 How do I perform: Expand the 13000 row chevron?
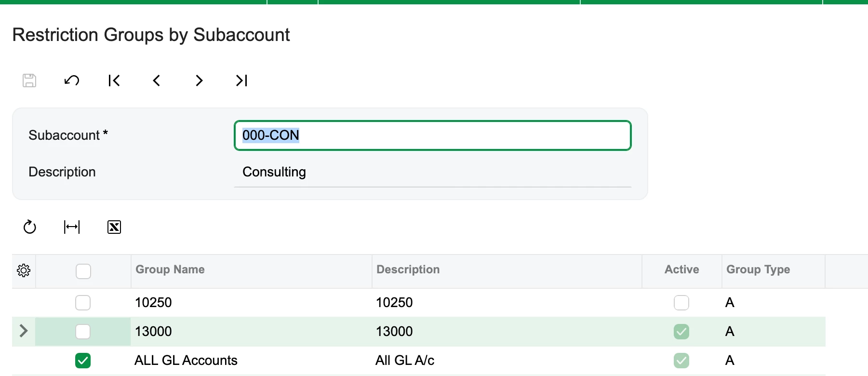point(23,331)
